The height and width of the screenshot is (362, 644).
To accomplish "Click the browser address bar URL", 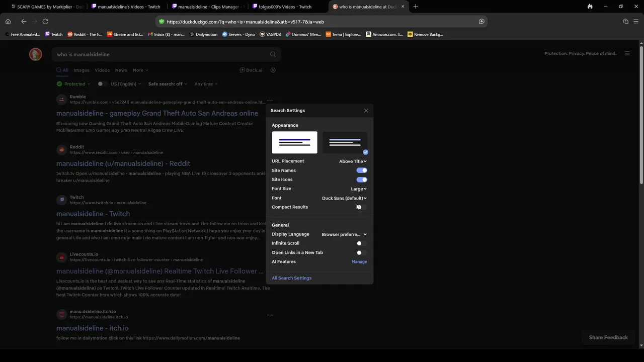I will 245,22.
